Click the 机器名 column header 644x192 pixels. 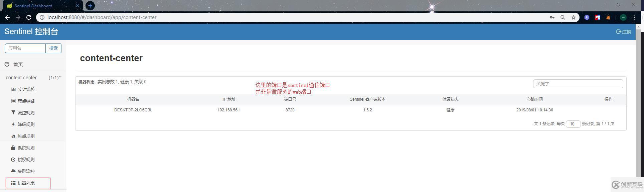[x=133, y=99]
